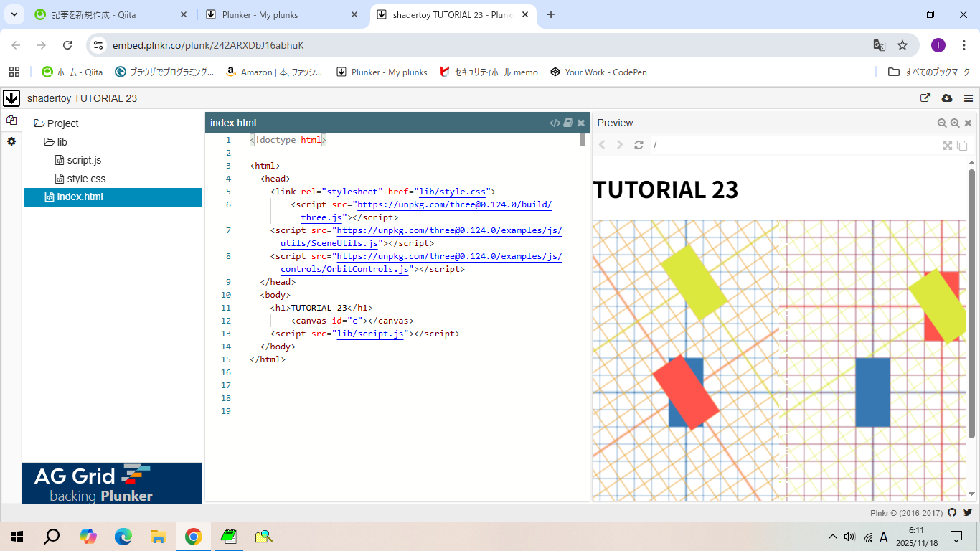Click the volume icon in tray

850,537
